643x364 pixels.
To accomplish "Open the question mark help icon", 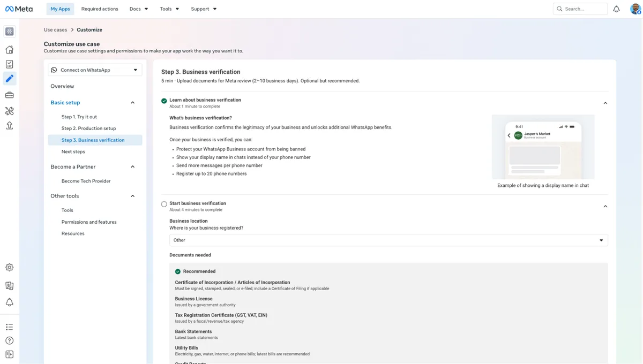I will [x=9, y=340].
